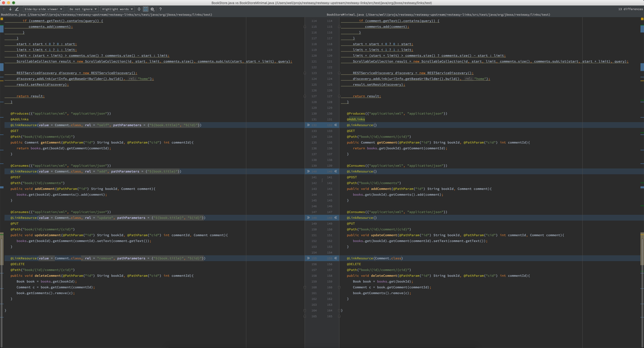Click the jump to source pencil icon
This screenshot has height=348, width=644.
point(17,9)
